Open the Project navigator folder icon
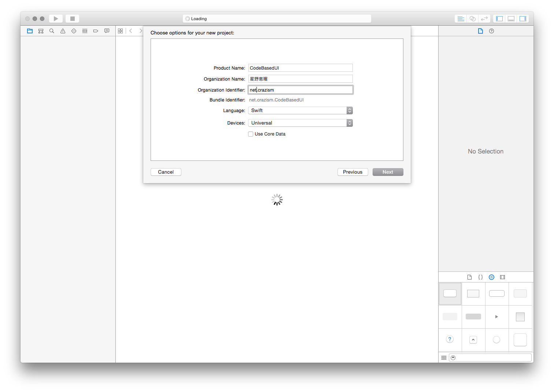The width and height of the screenshot is (554, 392). [30, 31]
